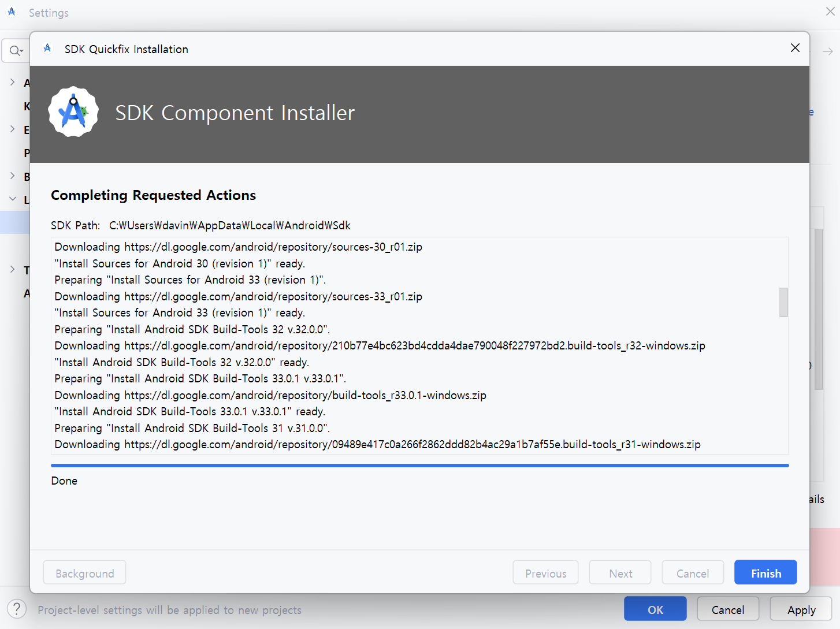Click the Settings panel scrollbar behind dialog
Image resolution: width=840 pixels, height=629 pixels.
click(819, 309)
